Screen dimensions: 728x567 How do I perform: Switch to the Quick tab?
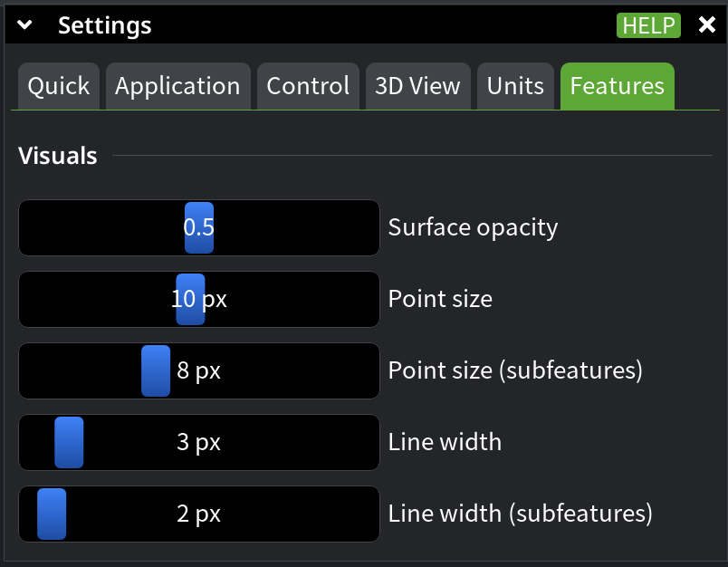point(58,86)
